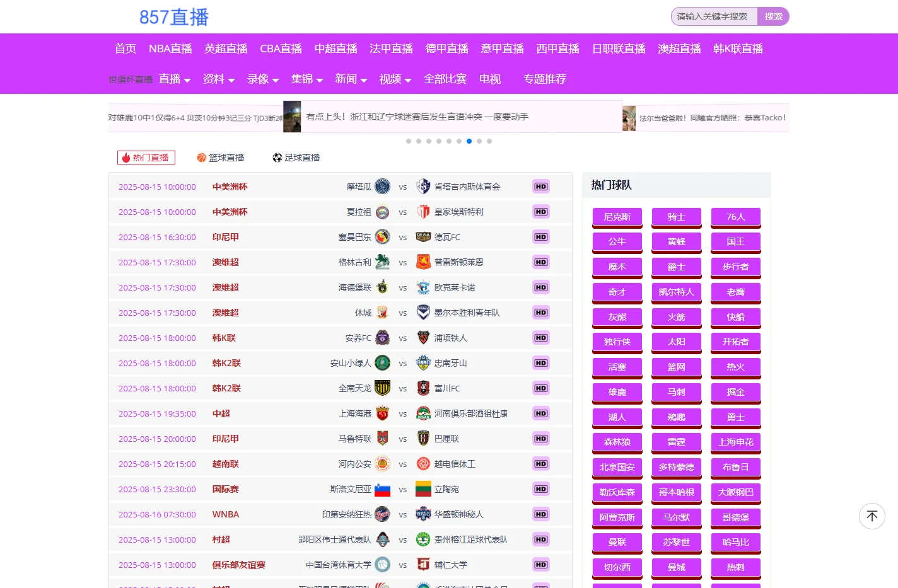This screenshot has width=898, height=588.
Task: Click the 德瓦FC team logo
Action: click(x=423, y=237)
